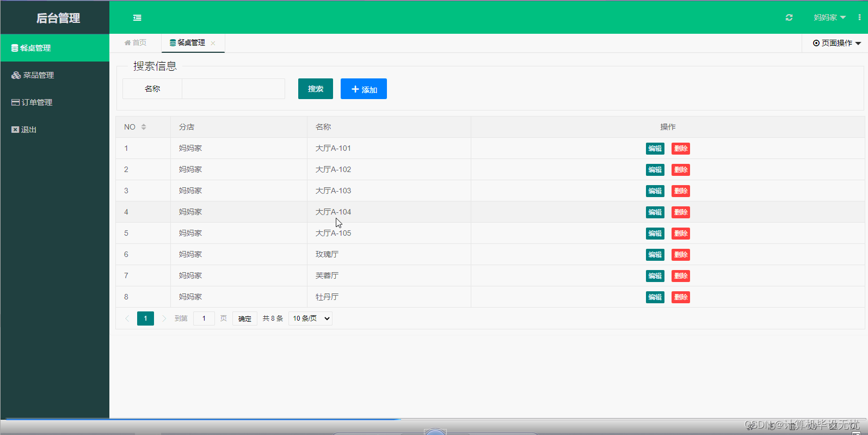Select page 1 in pagination
The width and height of the screenshot is (868, 435).
(x=145, y=318)
